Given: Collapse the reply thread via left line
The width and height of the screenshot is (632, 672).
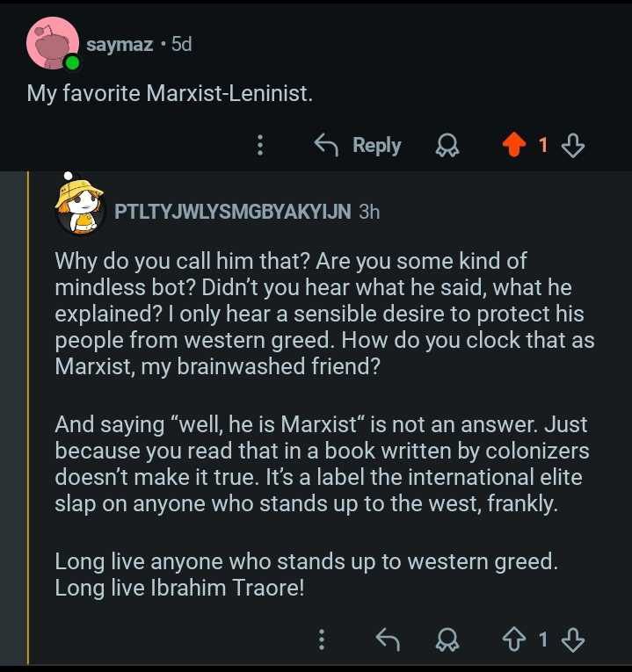Looking at the screenshot, I should 29,422.
